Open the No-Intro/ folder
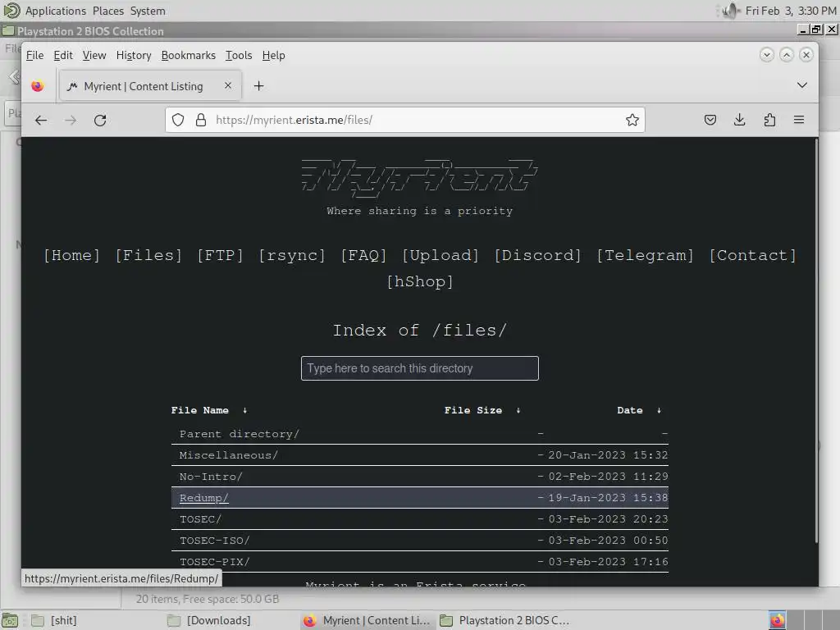Image resolution: width=840 pixels, height=630 pixels. [x=211, y=477]
